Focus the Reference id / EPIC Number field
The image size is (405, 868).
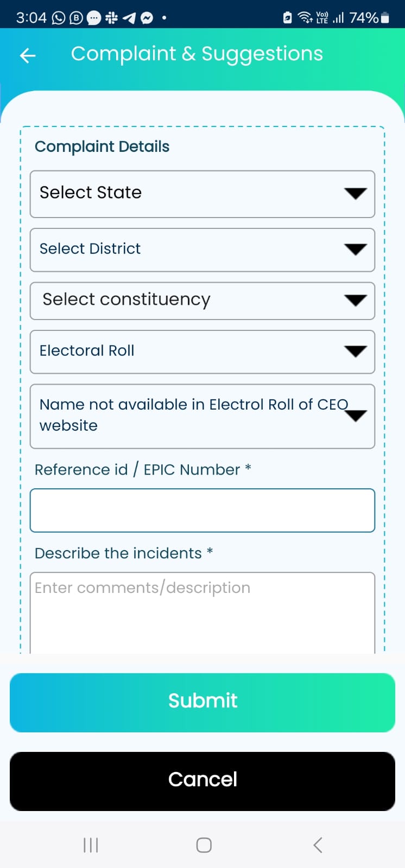[202, 510]
